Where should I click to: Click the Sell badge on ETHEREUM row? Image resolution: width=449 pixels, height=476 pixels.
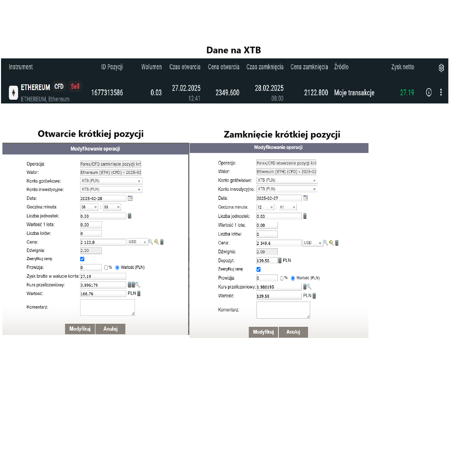(x=75, y=86)
